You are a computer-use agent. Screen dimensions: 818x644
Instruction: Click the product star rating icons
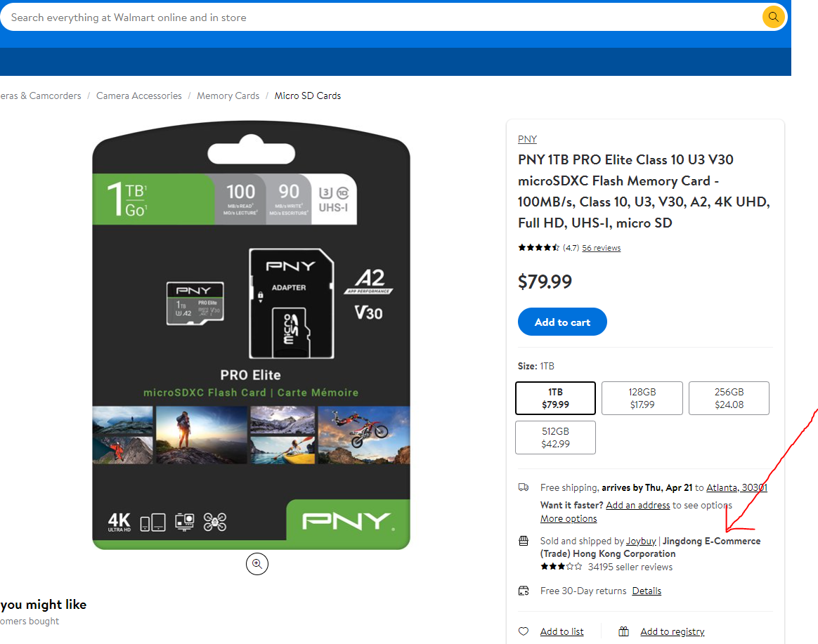pos(538,248)
